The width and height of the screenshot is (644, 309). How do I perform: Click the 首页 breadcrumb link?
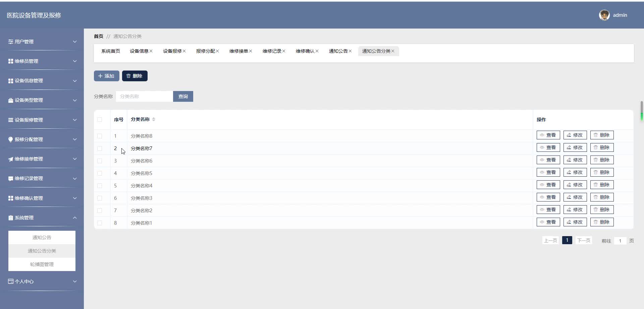tap(99, 36)
